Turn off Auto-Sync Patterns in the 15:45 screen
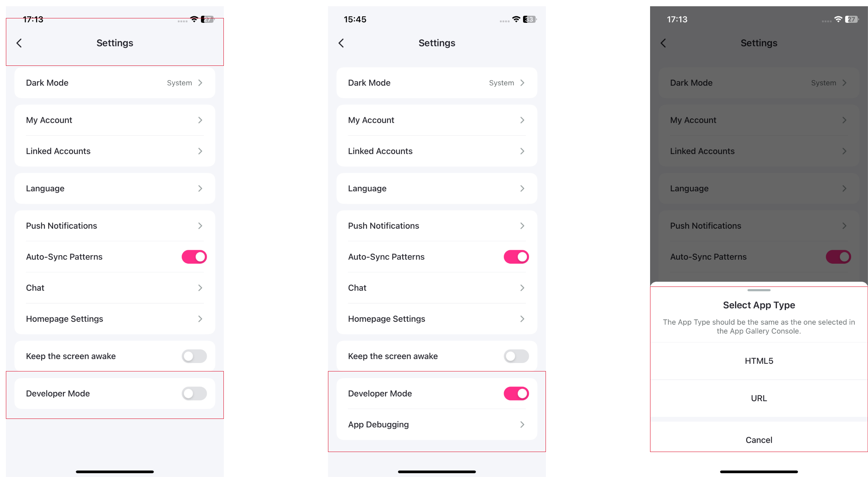The height and width of the screenshot is (477, 868). click(x=516, y=257)
